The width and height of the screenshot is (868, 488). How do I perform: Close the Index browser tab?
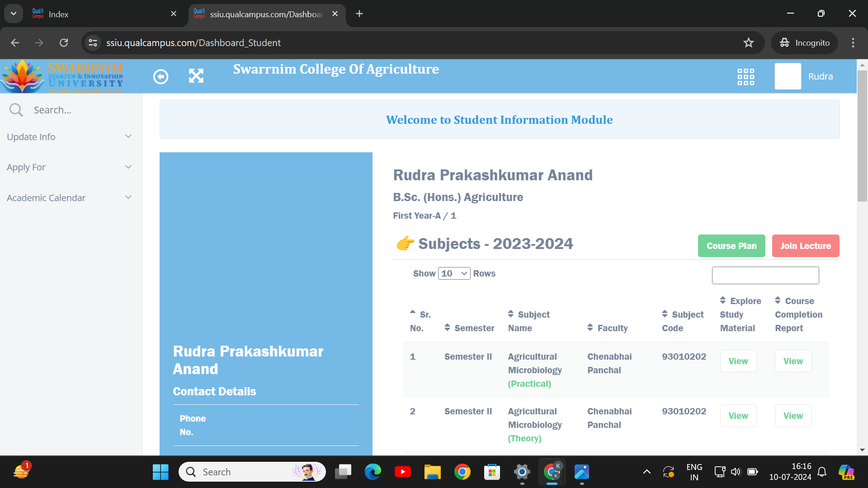174,14
